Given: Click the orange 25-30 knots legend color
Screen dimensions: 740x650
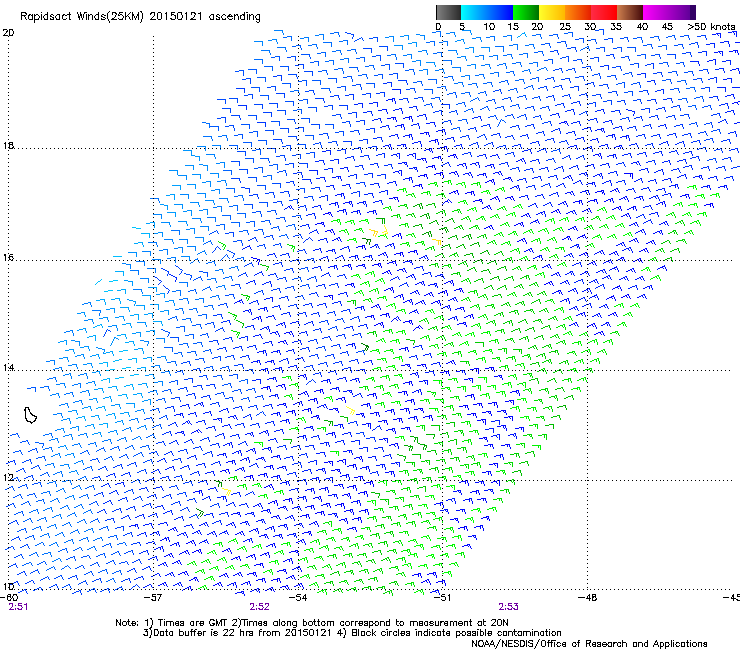Looking at the screenshot, I should point(578,12).
